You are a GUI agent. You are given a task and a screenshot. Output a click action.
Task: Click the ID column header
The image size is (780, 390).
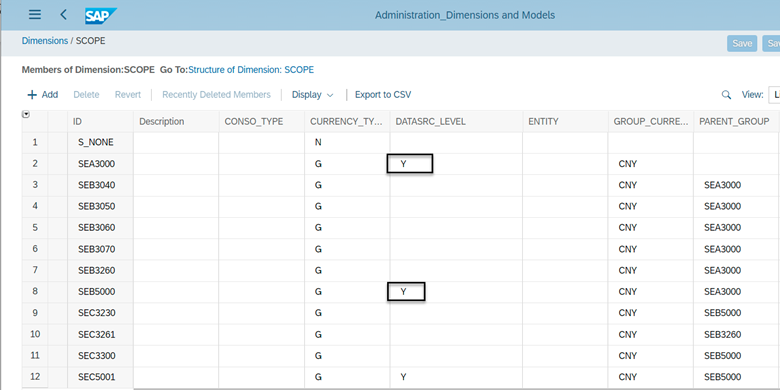pyautogui.click(x=100, y=121)
